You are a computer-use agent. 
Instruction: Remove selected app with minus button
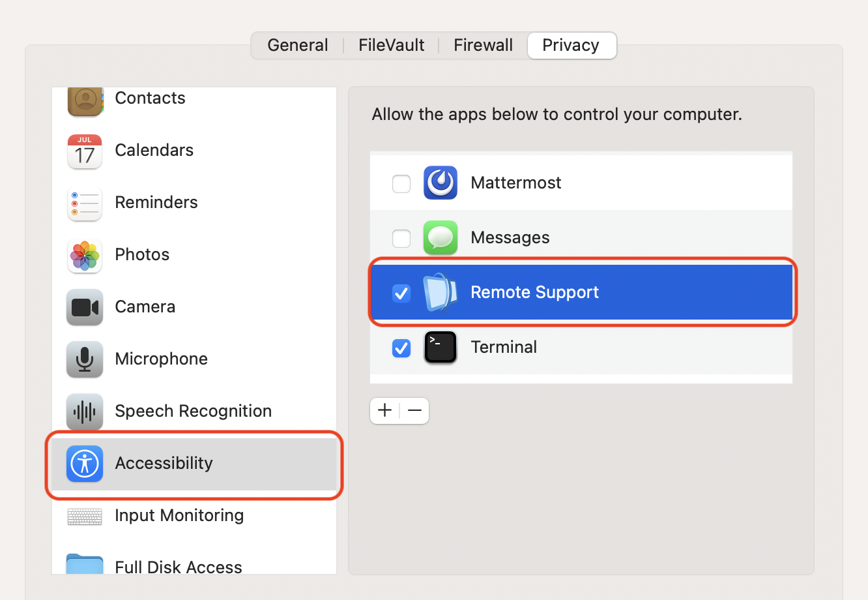(414, 411)
